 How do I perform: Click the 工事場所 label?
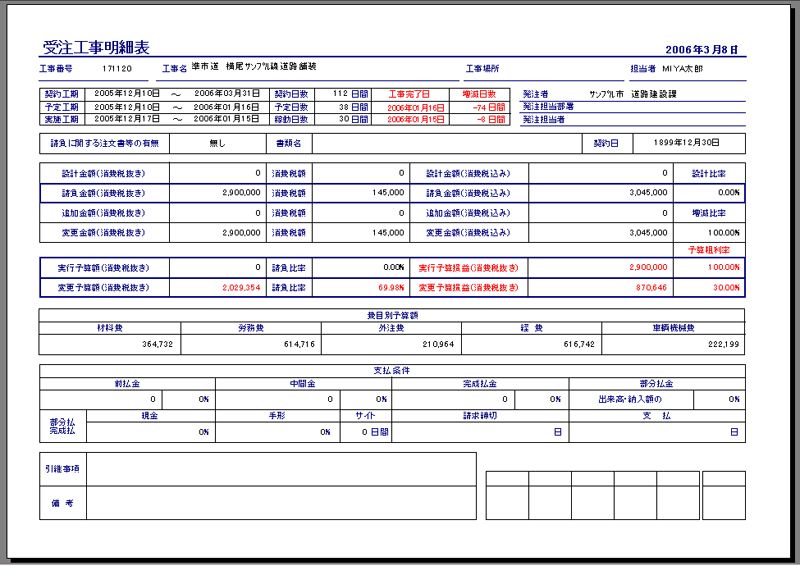pos(483,68)
